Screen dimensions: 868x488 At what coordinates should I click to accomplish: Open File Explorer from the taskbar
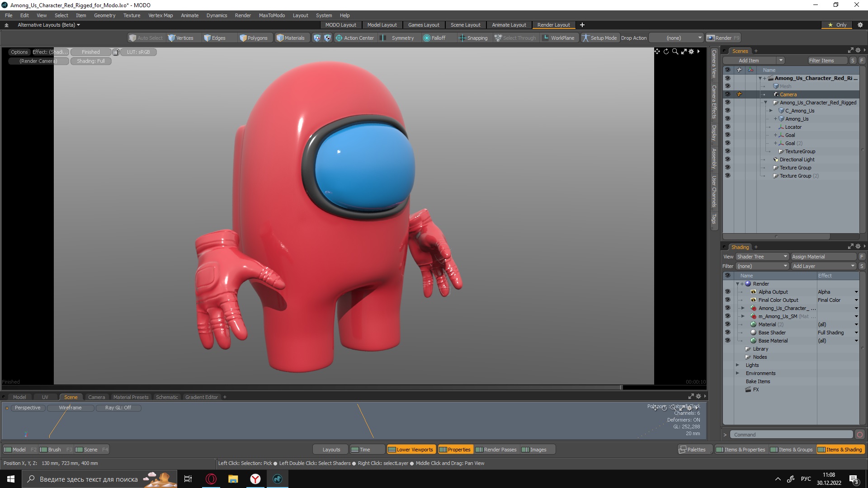tap(233, 479)
